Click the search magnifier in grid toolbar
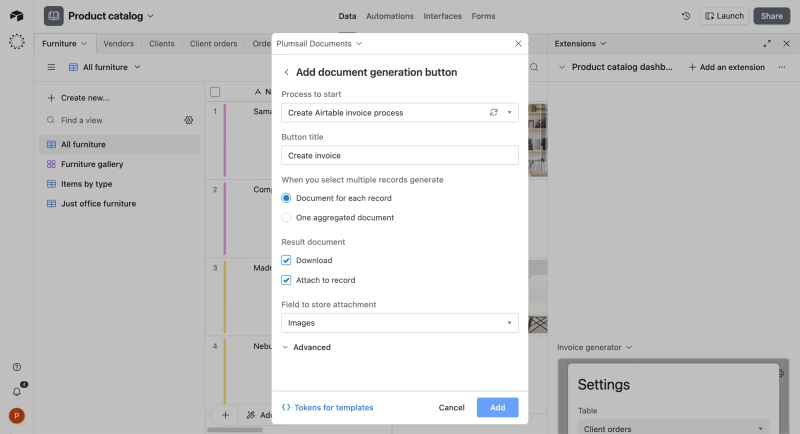Screen dimensions: 800x434 (534, 67)
